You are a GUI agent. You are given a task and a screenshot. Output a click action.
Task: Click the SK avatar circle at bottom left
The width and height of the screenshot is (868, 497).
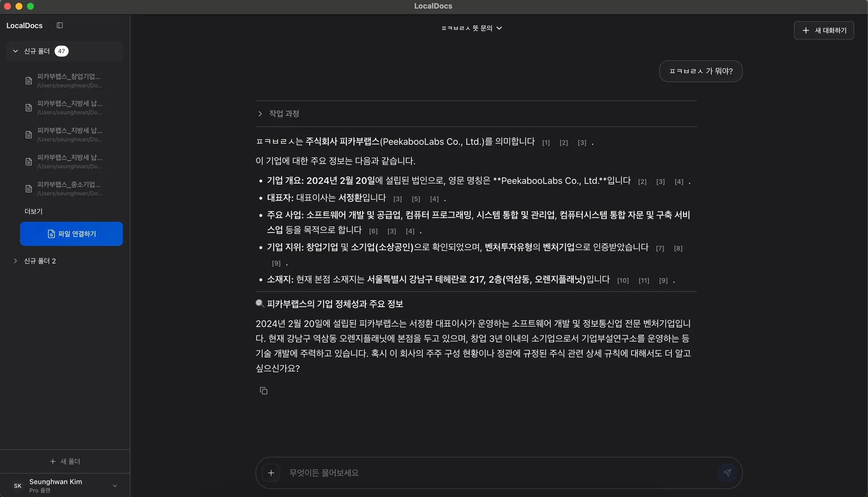(18, 485)
